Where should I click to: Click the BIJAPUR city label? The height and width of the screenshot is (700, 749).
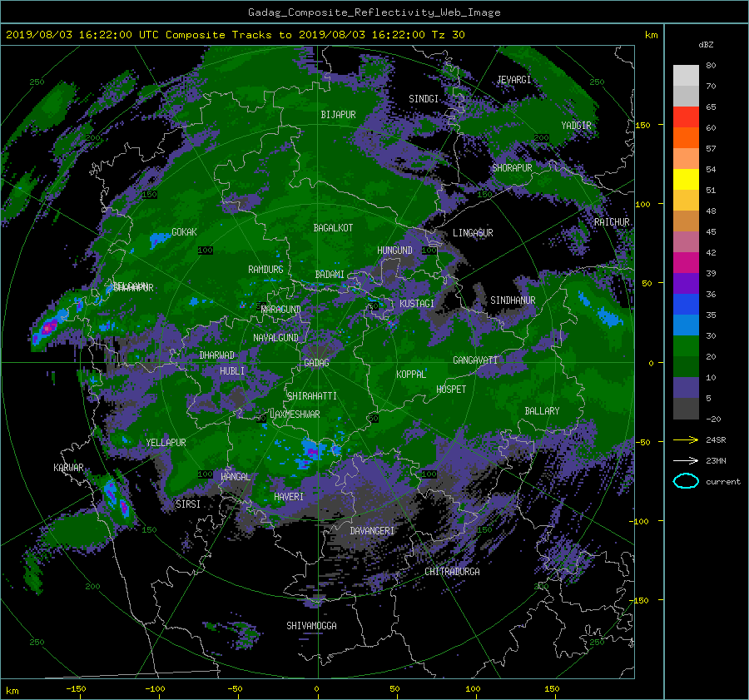click(338, 115)
